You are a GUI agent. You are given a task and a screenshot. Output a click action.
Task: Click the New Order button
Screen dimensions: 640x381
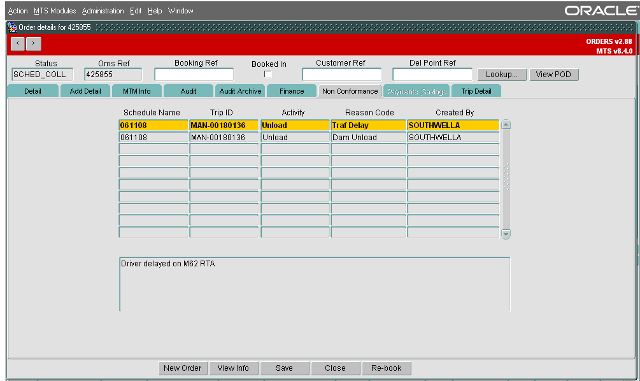(182, 368)
